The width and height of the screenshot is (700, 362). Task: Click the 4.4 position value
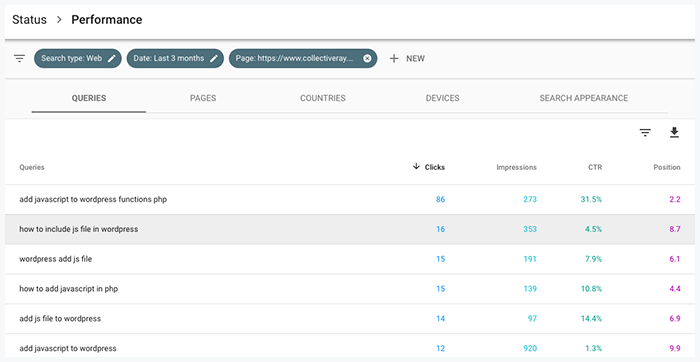click(675, 289)
